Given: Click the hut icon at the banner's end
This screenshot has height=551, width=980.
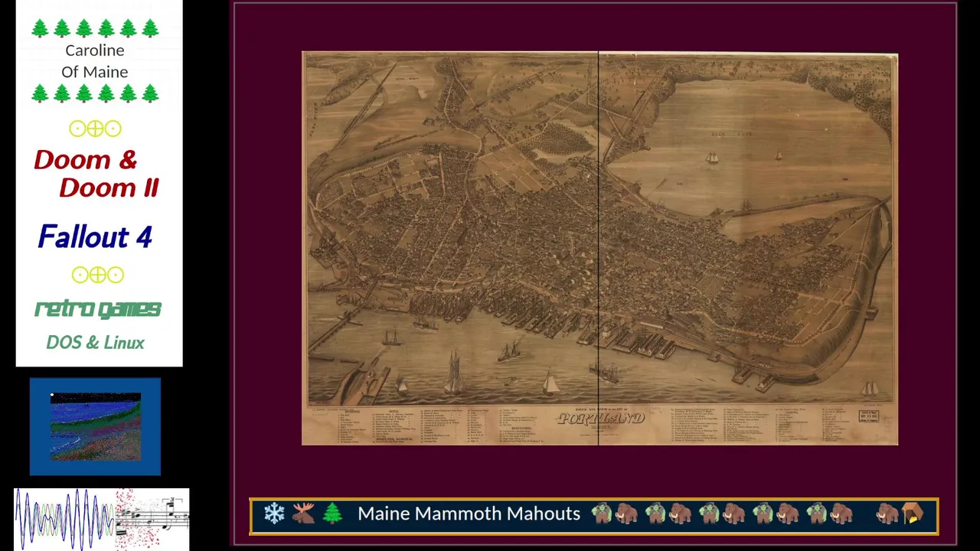Looking at the screenshot, I should click(x=913, y=514).
